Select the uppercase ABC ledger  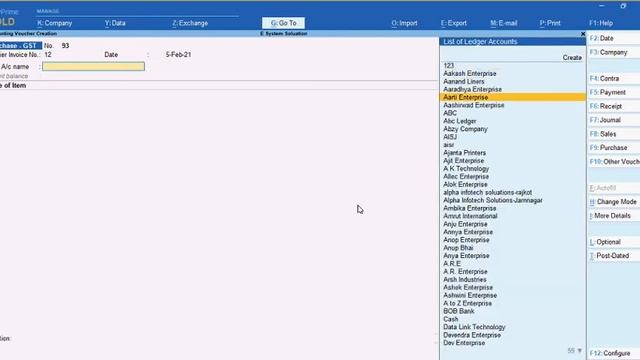[450, 113]
